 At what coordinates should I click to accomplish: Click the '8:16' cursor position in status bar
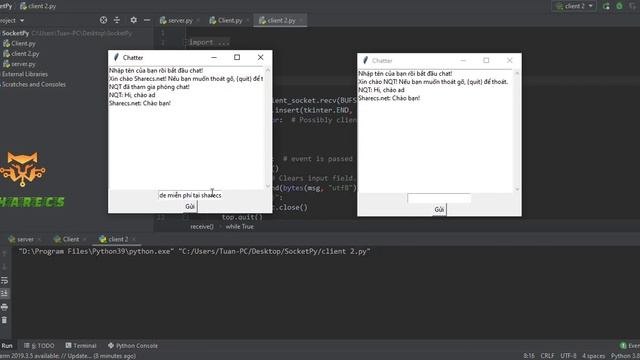529,356
